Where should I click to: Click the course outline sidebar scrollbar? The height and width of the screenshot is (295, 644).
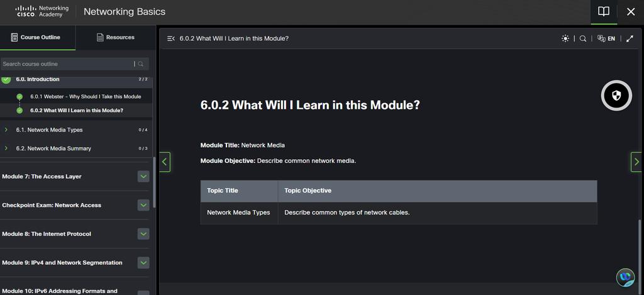coord(154,183)
